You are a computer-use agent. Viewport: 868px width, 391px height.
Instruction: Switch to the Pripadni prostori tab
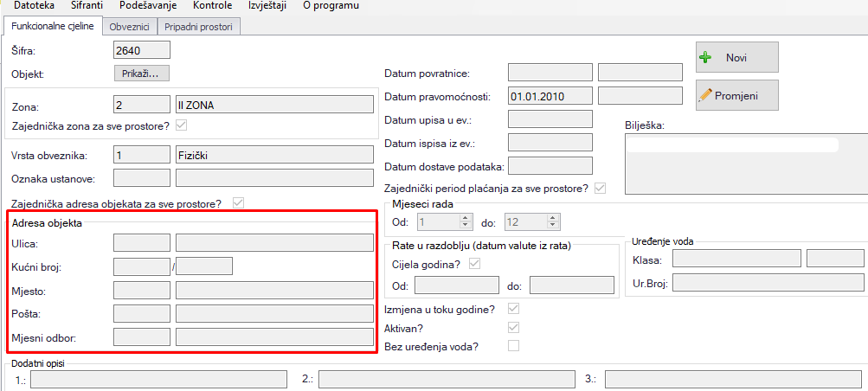[198, 27]
